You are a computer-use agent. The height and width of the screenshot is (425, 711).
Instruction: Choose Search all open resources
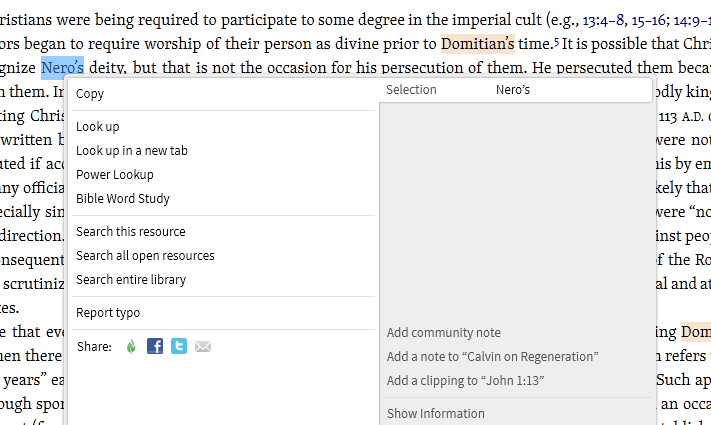tap(145, 256)
